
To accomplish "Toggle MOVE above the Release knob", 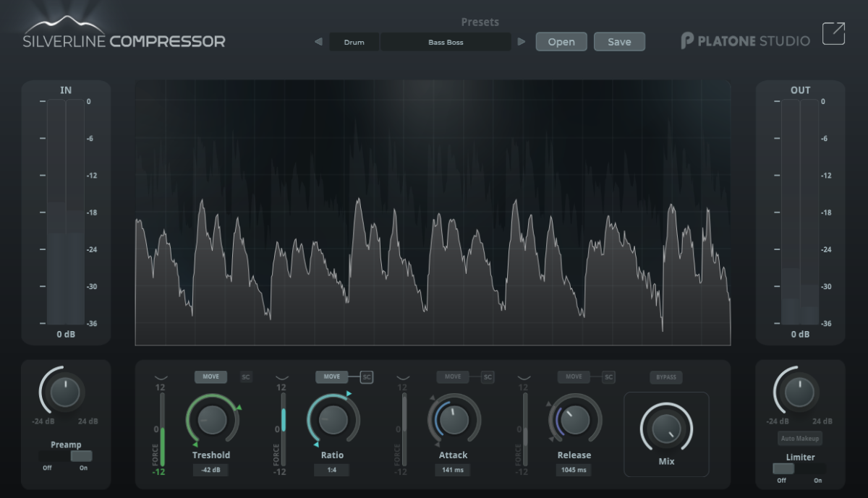I will click(x=574, y=377).
